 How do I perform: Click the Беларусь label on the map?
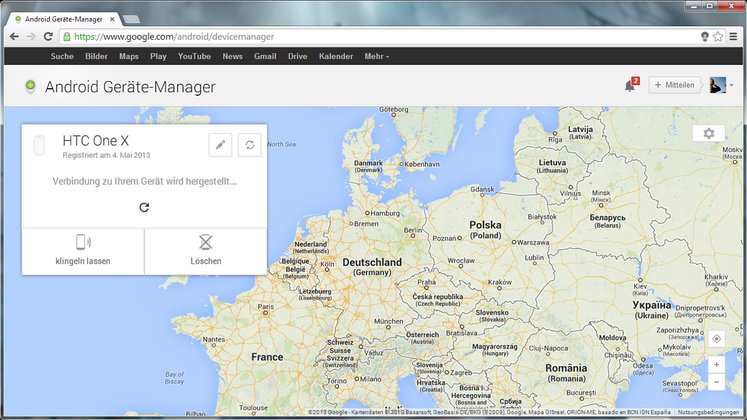[x=607, y=218]
